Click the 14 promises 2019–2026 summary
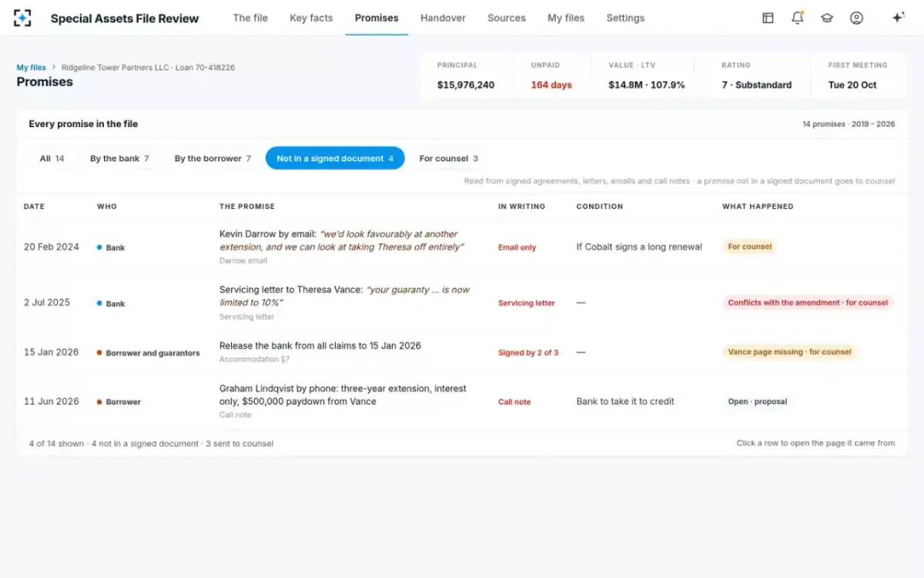 coord(849,124)
